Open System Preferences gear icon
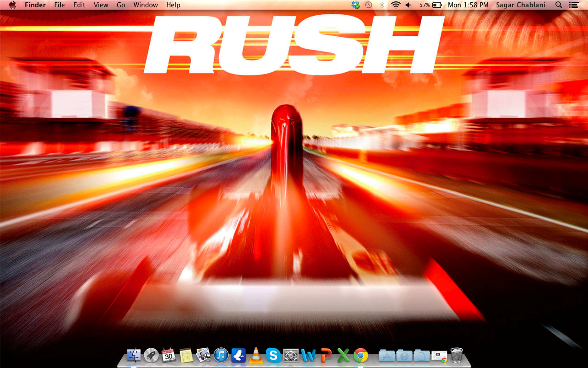Screen dimensions: 588x368 (291, 355)
